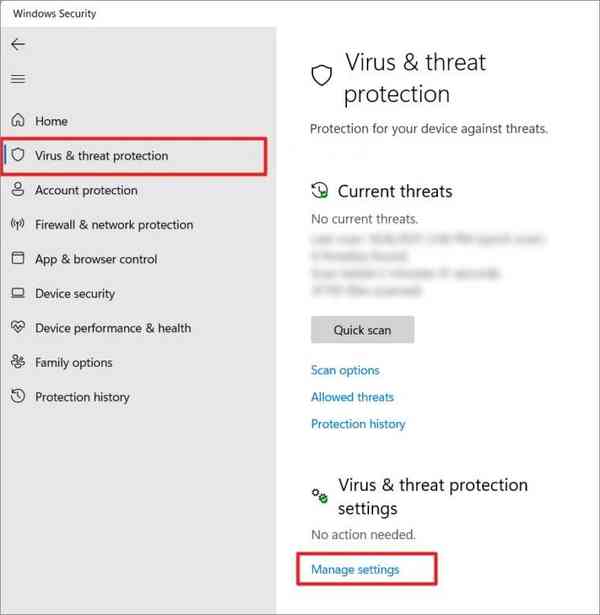Viewport: 600px width, 615px height.
Task: Click the Protection history clock icon
Action: pyautogui.click(x=17, y=397)
